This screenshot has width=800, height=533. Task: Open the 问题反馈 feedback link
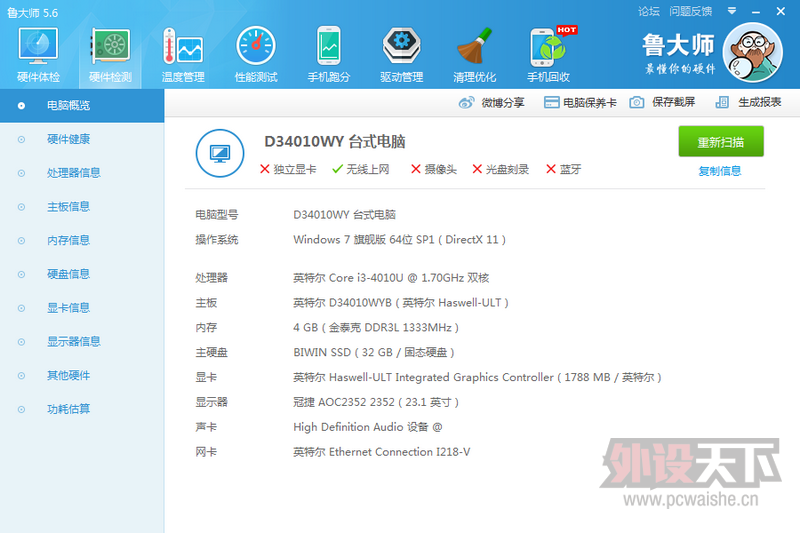click(690, 11)
